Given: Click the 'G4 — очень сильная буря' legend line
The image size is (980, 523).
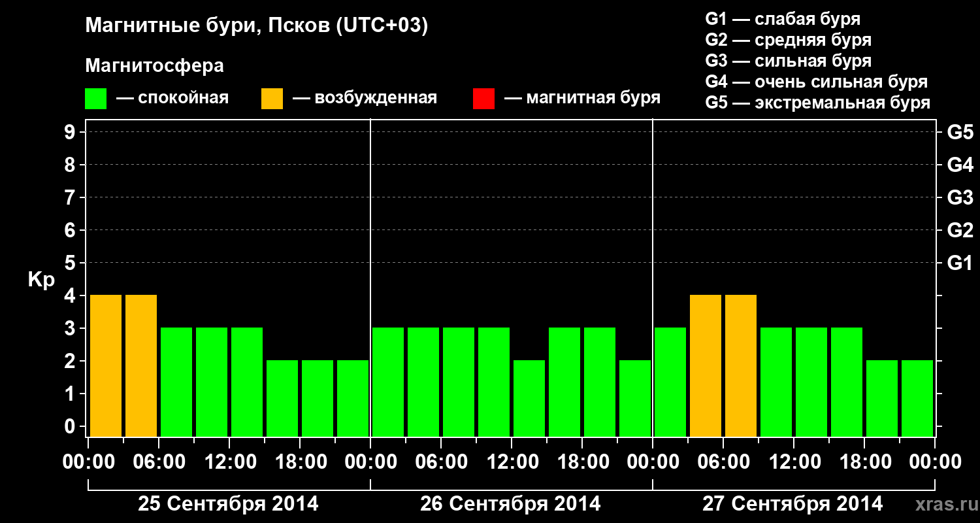Looking at the screenshot, I should (816, 82).
